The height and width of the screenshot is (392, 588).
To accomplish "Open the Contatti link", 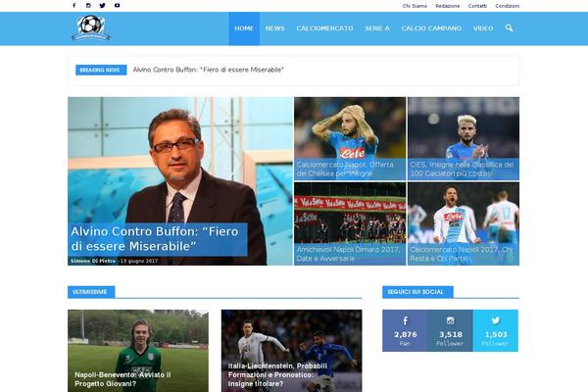I will (x=477, y=6).
